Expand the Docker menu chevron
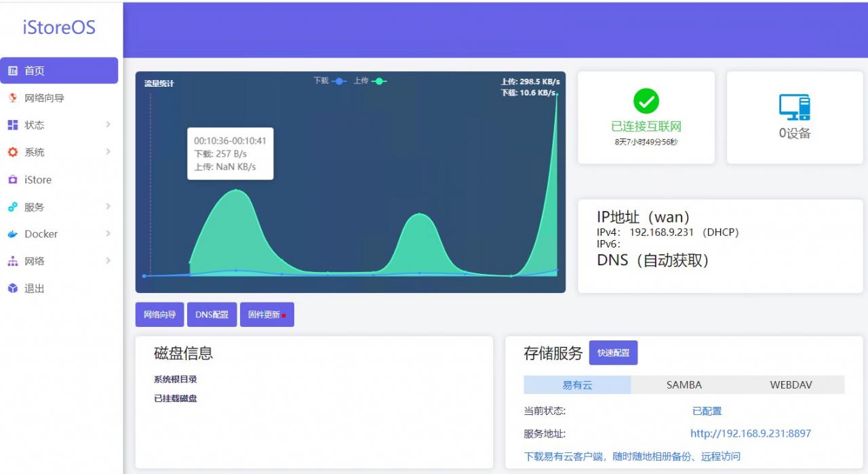This screenshot has height=474, width=868. (108, 233)
